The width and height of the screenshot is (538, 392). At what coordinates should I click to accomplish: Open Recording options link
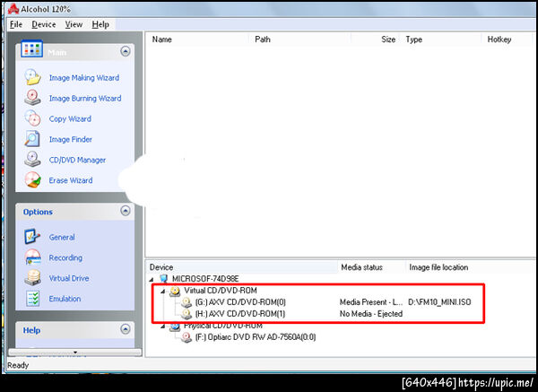pos(65,257)
